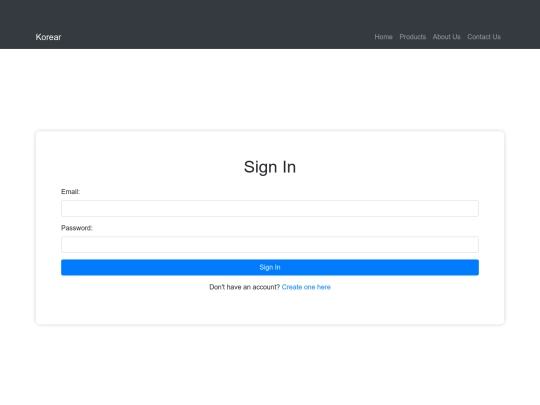Submit with the blue Sign In button

coord(270,267)
